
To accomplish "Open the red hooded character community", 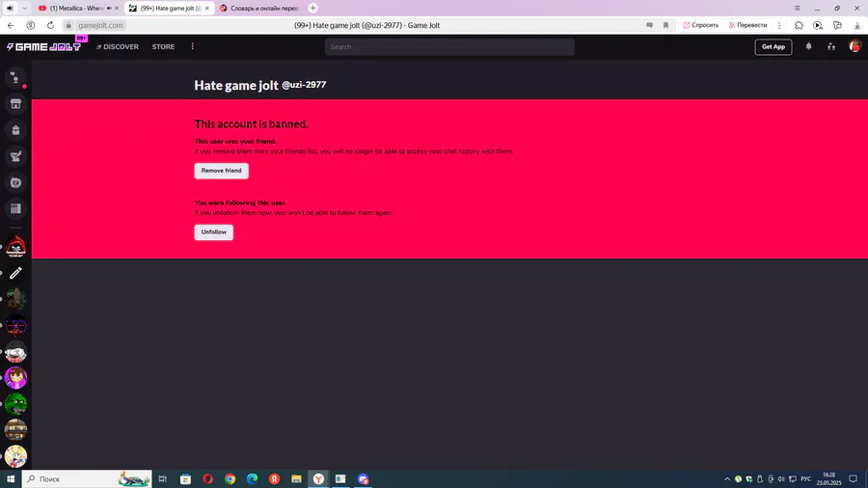I will [x=15, y=247].
